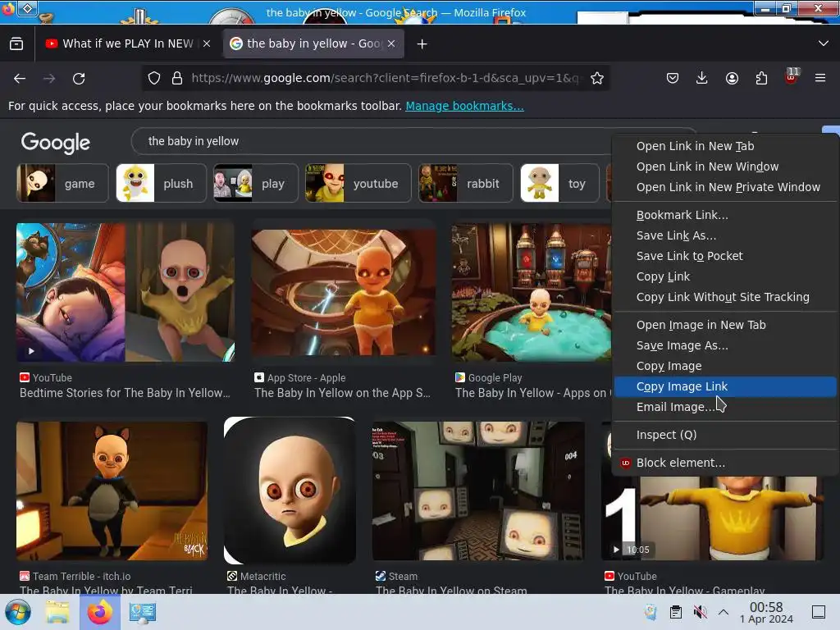Screen dimensions: 840x630
Task: Filter results by 'game' chip
Action: (62, 183)
